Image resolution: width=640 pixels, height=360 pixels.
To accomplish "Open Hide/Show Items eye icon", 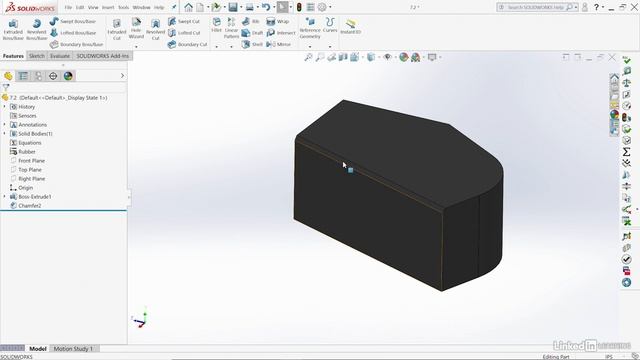I will [387, 57].
